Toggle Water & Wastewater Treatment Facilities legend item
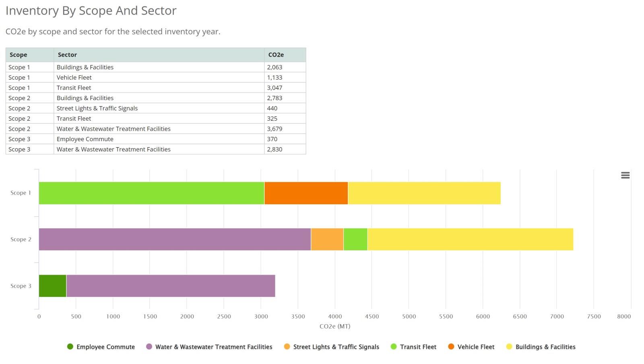 pyautogui.click(x=209, y=347)
